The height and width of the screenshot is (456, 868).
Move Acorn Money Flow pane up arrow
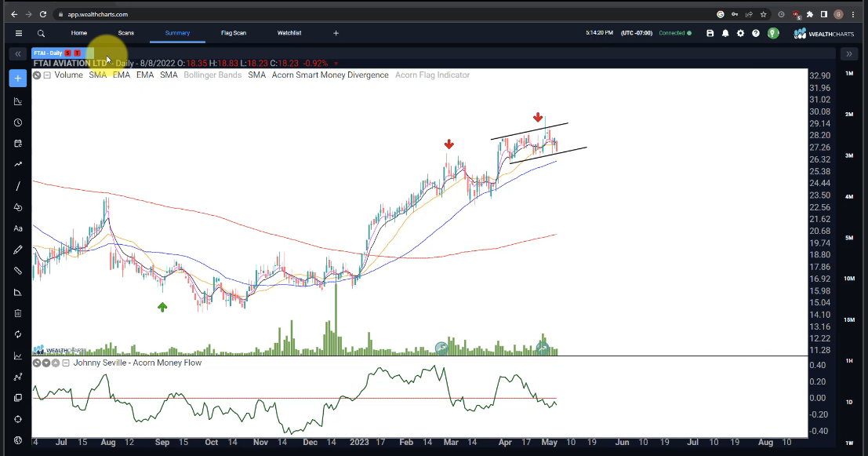[x=56, y=363]
